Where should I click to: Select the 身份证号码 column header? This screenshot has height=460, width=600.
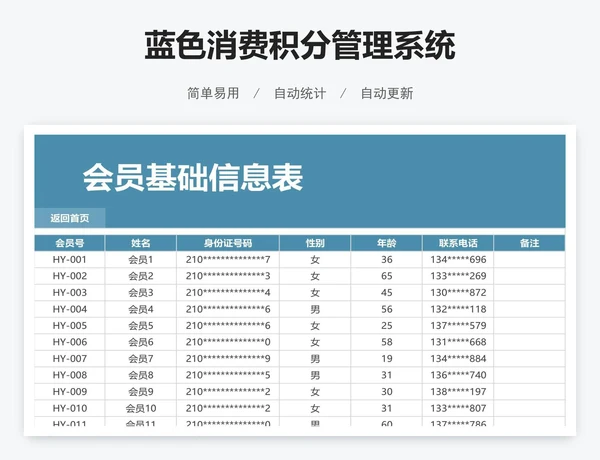(x=228, y=243)
